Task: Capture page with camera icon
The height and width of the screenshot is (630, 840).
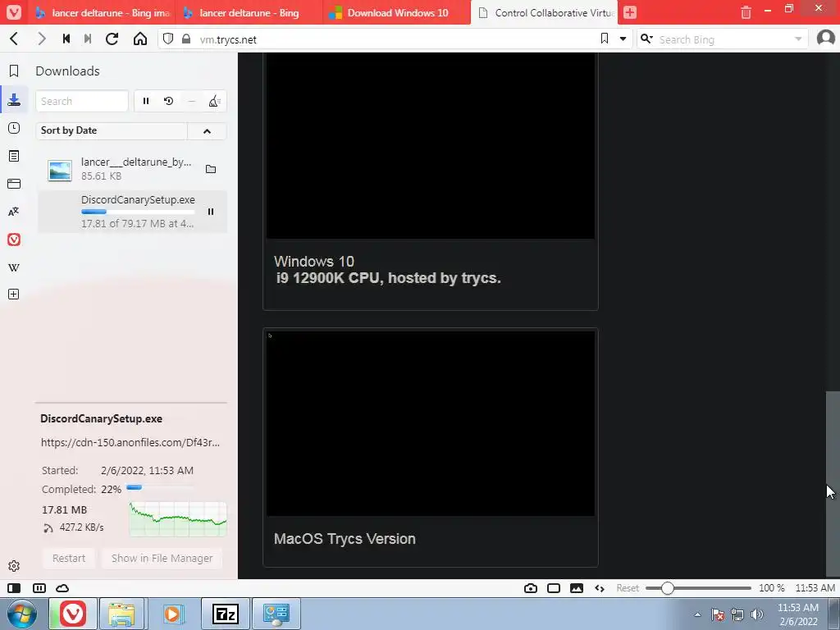Action: pyautogui.click(x=531, y=587)
